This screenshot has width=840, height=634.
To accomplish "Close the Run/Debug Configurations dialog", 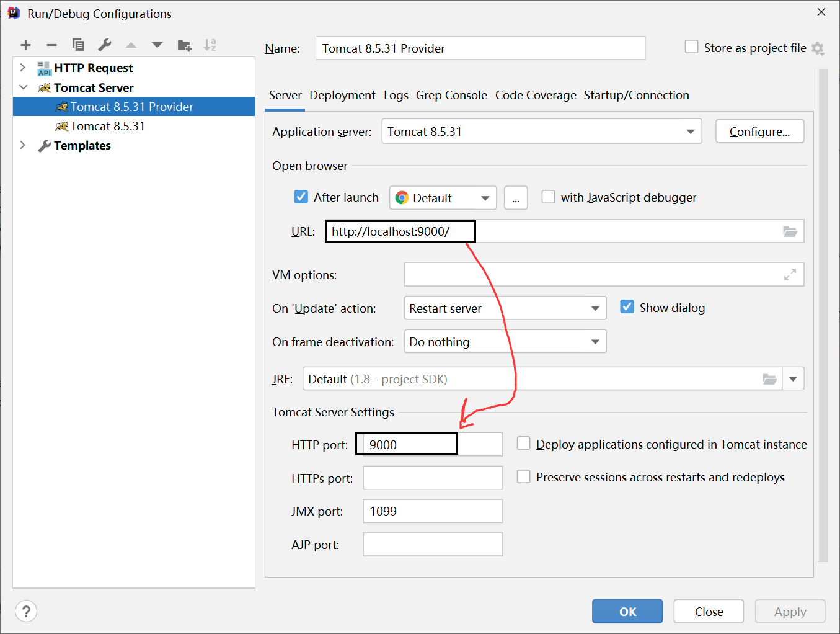I will [821, 12].
